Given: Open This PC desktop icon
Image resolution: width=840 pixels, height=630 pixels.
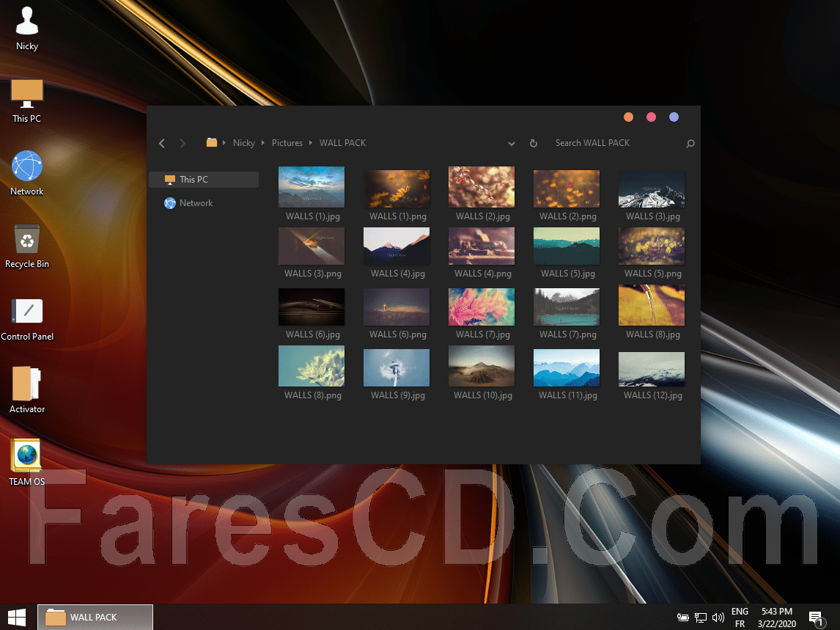Looking at the screenshot, I should [27, 100].
